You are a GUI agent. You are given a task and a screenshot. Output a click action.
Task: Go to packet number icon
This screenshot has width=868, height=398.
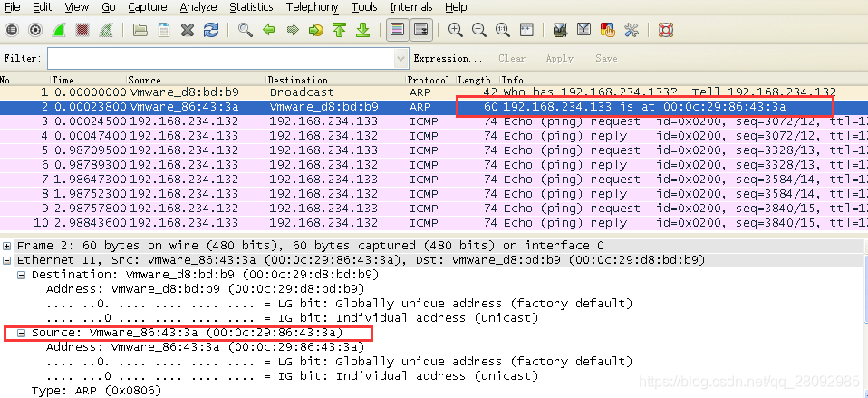click(316, 30)
